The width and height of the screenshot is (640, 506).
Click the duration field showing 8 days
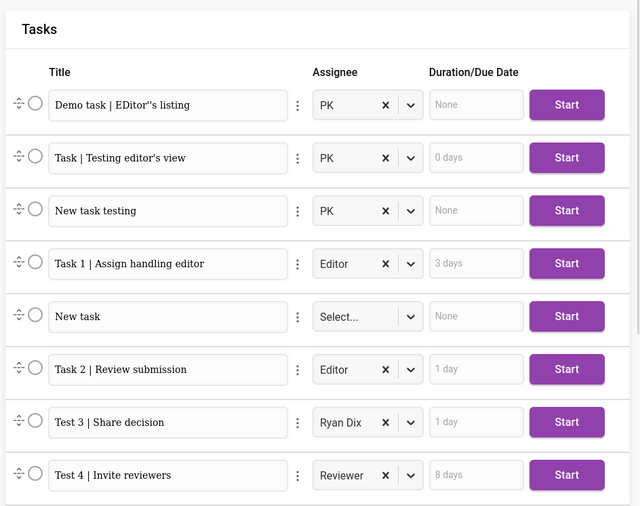pyautogui.click(x=476, y=476)
